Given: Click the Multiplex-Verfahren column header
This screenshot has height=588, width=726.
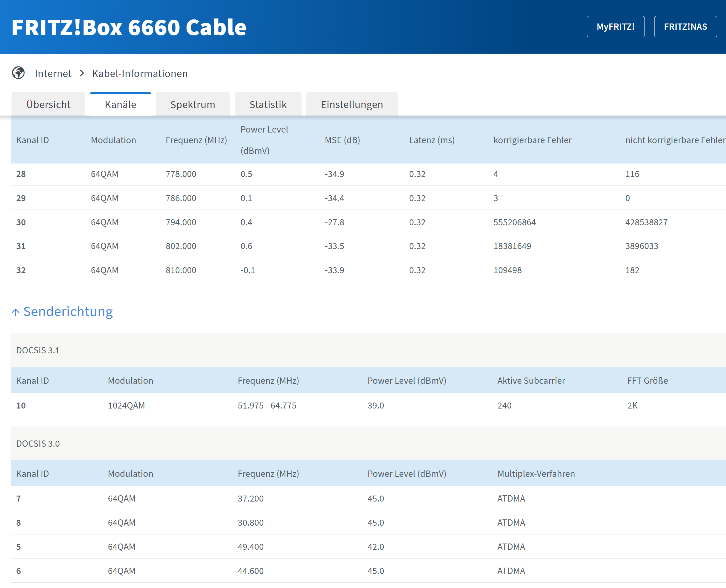Looking at the screenshot, I should tap(536, 474).
